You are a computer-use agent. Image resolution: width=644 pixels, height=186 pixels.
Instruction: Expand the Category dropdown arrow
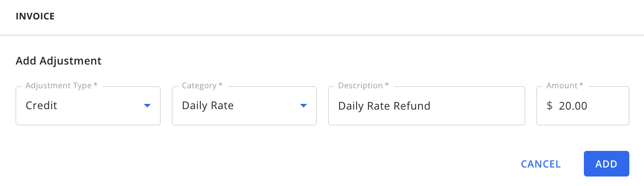304,106
